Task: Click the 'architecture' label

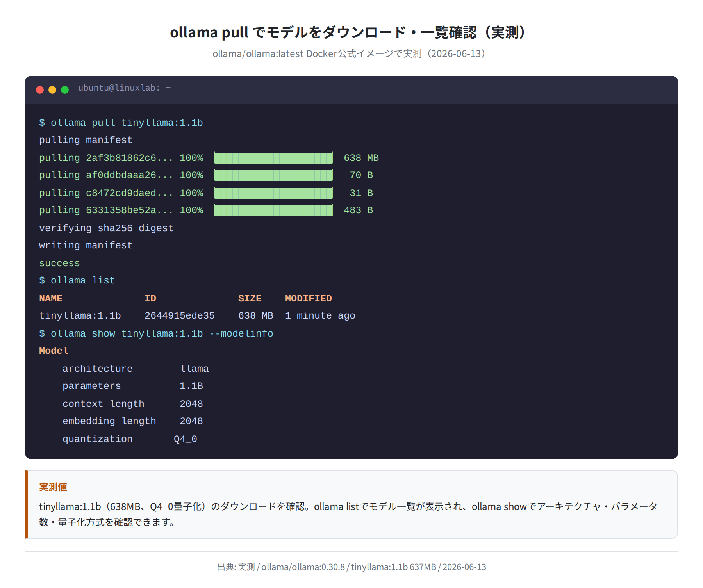Action: 98,369
